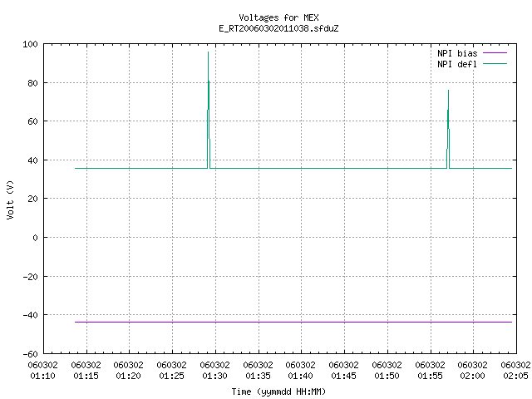
Task: Click the green voltage spike peak near 01:29
Action: 209,52
